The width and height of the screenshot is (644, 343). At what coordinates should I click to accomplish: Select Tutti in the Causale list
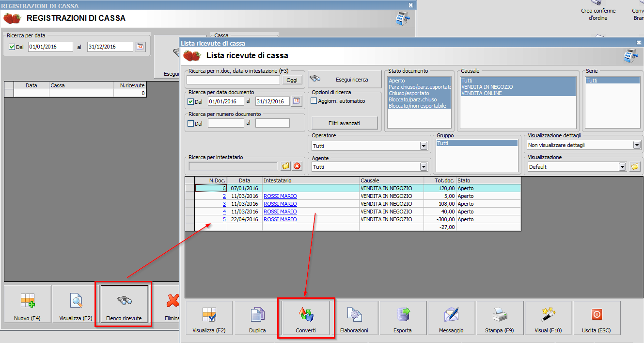click(x=518, y=81)
